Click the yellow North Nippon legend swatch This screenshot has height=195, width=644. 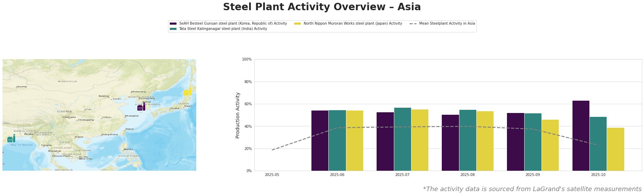point(297,24)
